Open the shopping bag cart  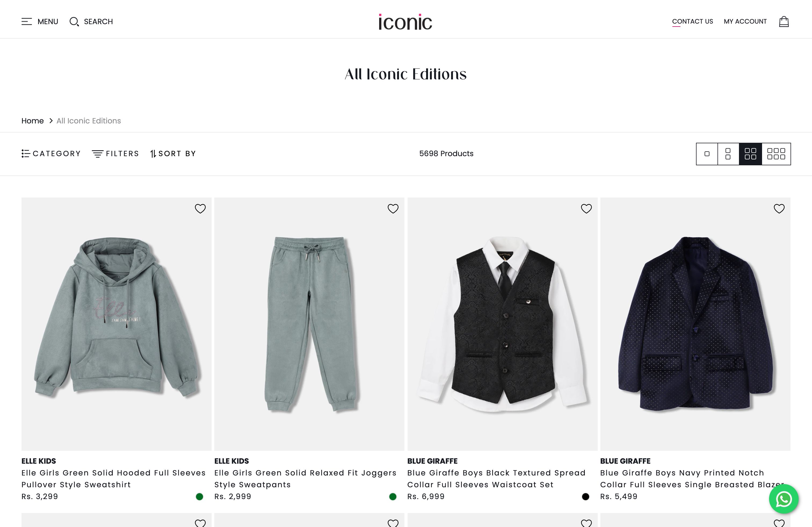(x=784, y=21)
